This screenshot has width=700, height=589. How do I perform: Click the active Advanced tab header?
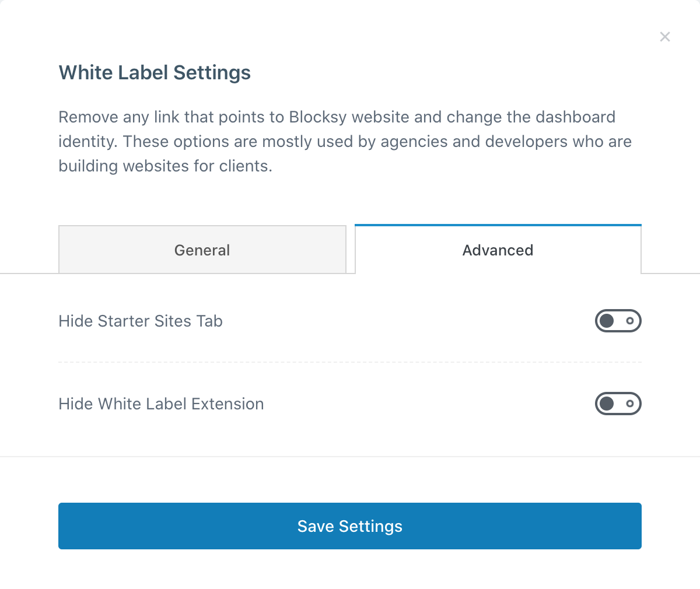(498, 250)
